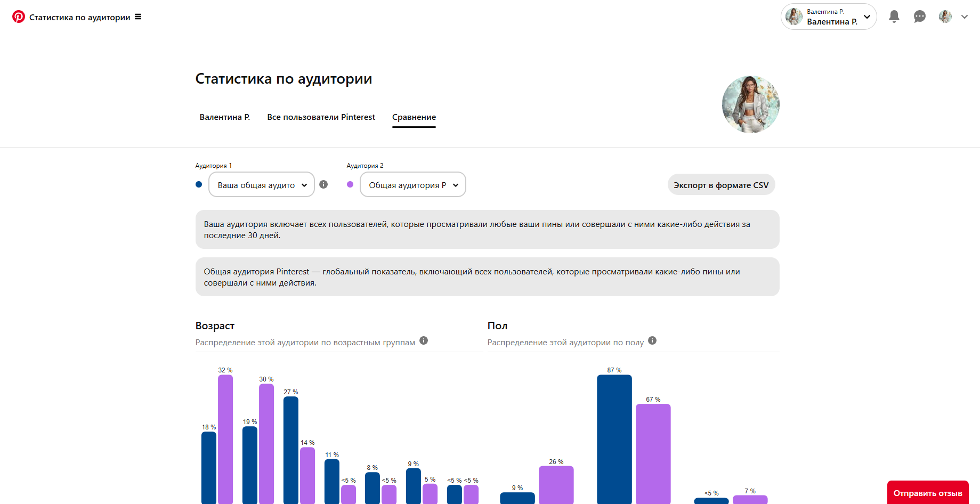This screenshot has height=504, width=980.
Task: Click the purple dot for Аудитория 2
Action: pyautogui.click(x=350, y=184)
